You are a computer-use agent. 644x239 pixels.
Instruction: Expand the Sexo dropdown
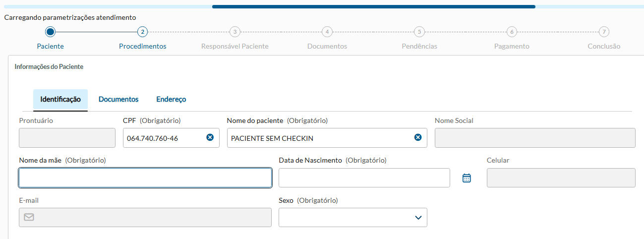353,217
